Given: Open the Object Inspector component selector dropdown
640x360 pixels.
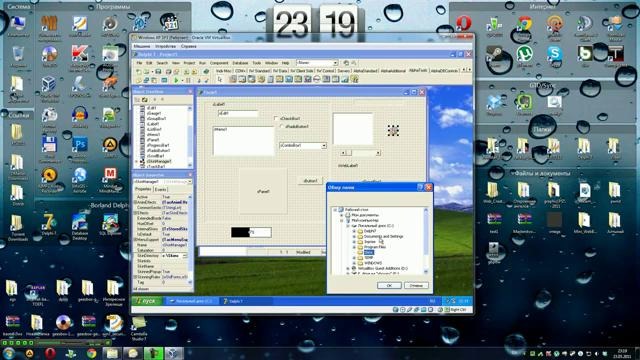Looking at the screenshot, I should click(x=190, y=182).
